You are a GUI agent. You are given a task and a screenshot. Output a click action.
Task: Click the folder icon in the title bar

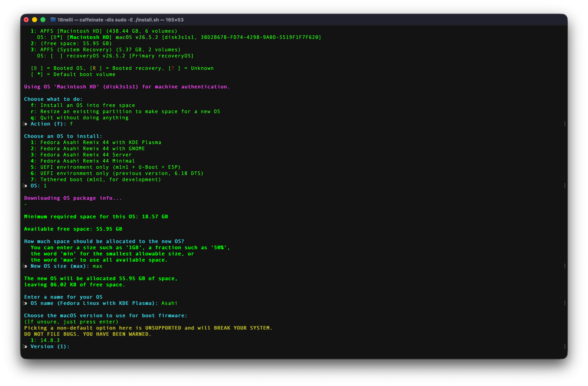click(53, 19)
